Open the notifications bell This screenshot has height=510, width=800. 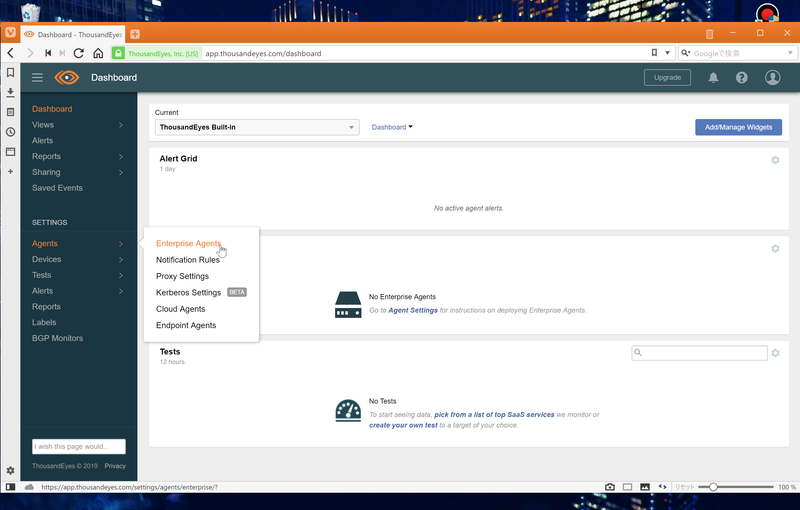tap(713, 78)
